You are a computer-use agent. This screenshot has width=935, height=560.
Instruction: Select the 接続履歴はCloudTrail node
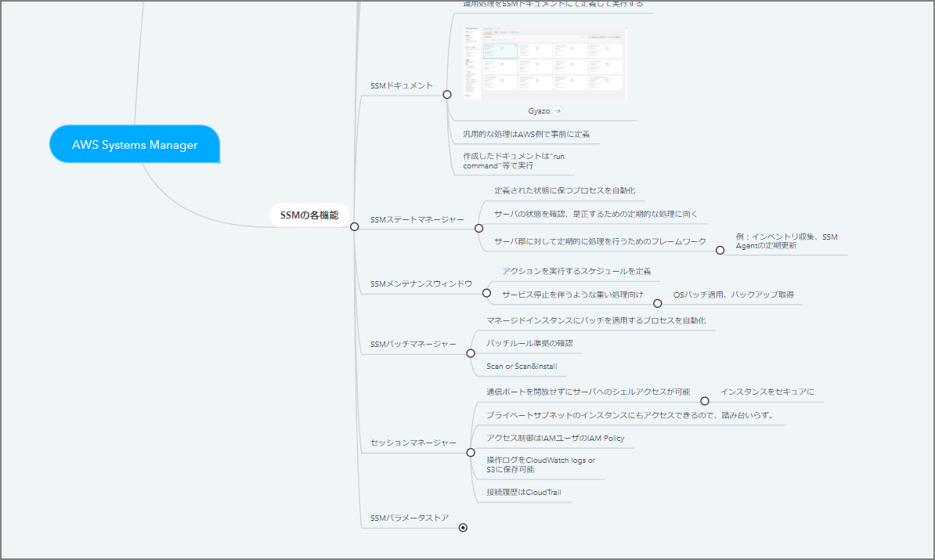click(x=523, y=492)
